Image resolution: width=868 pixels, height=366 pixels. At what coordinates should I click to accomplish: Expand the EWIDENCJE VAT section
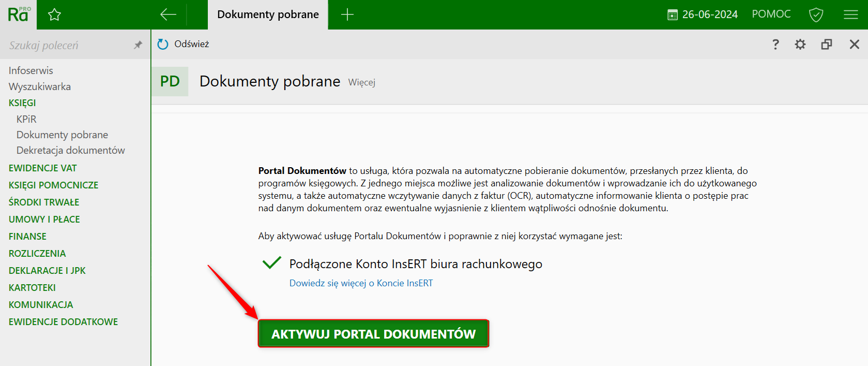pos(42,168)
